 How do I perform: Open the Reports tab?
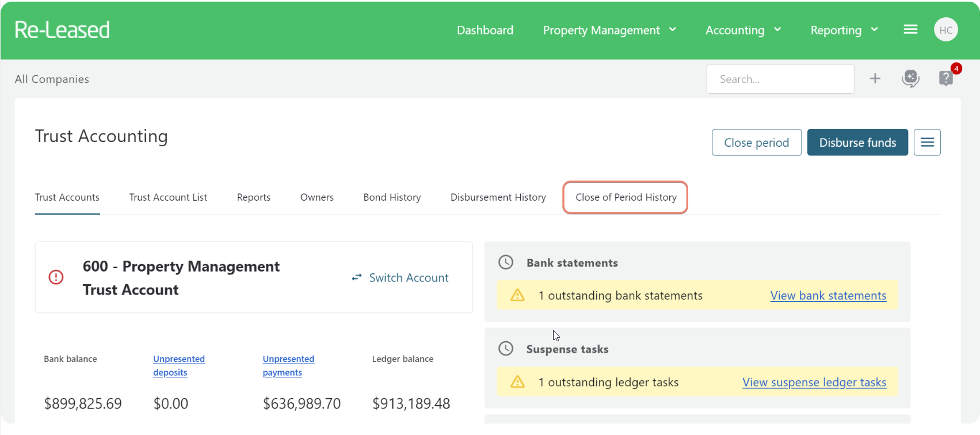pos(254,197)
